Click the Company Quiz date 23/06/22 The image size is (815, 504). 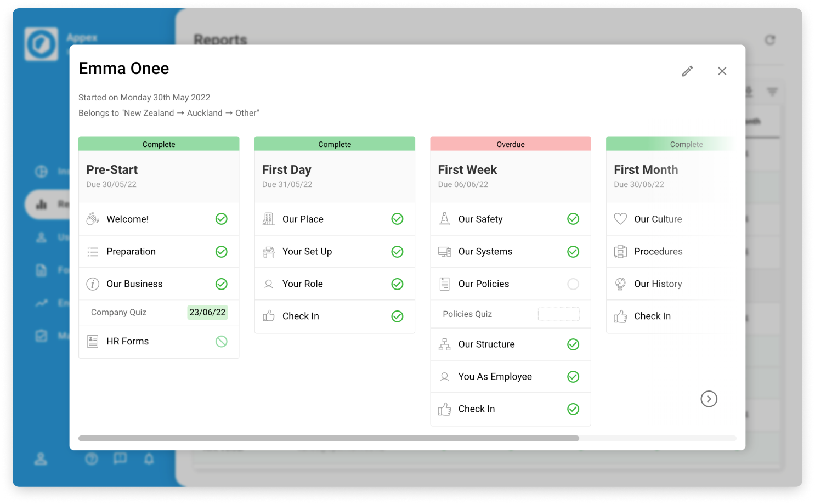(x=207, y=312)
